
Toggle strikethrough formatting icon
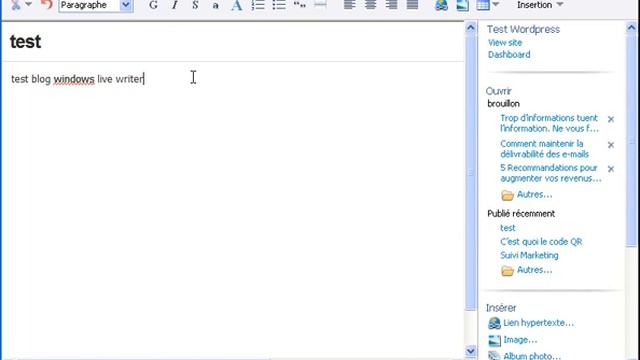pos(216,5)
